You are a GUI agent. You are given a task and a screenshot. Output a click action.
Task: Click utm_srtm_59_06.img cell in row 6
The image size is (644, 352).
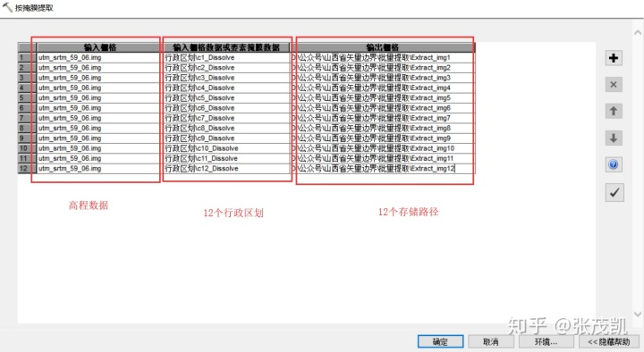[100, 108]
